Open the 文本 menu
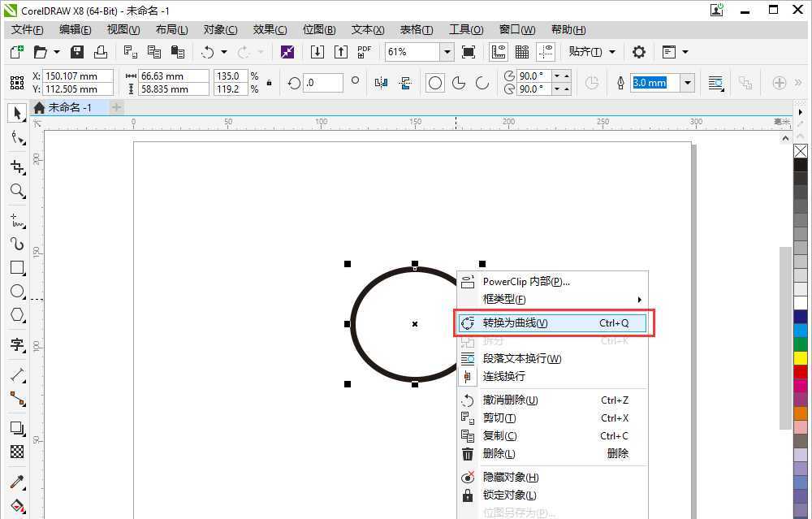This screenshot has width=812, height=519. tap(367, 29)
